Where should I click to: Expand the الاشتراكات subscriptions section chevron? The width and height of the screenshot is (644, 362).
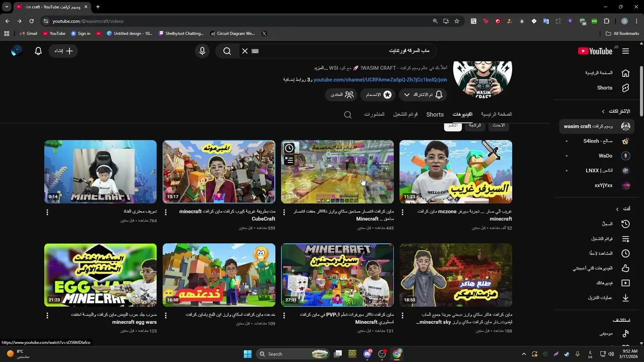tap(603, 111)
